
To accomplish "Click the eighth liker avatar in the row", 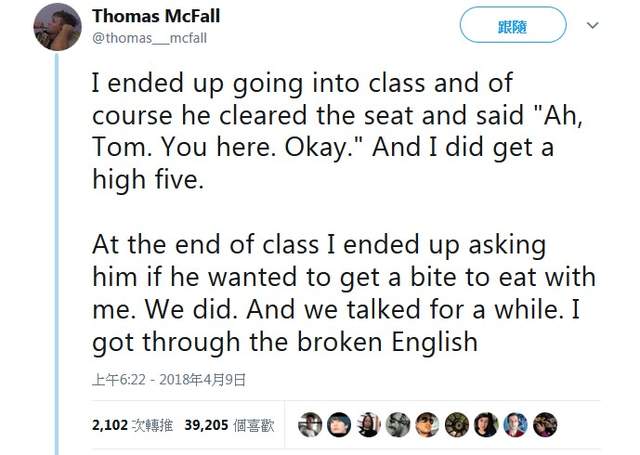I will point(515,424).
